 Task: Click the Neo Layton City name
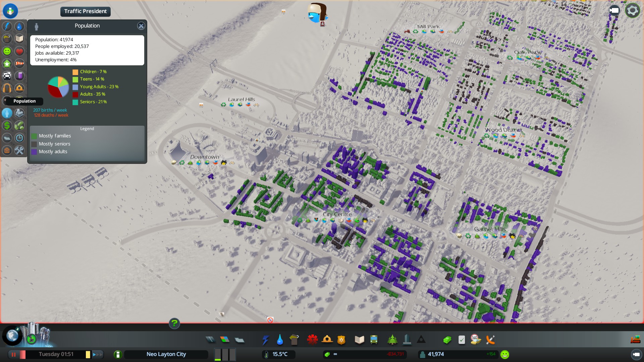pyautogui.click(x=166, y=354)
